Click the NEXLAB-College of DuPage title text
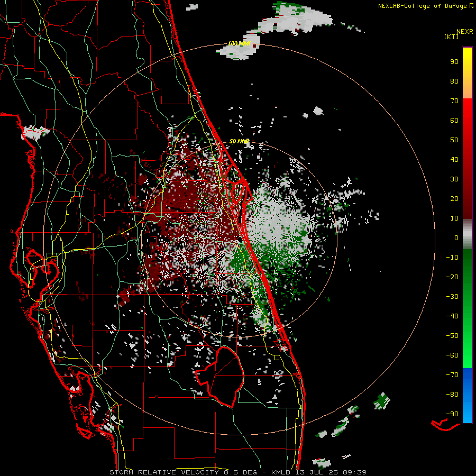 pyautogui.click(x=423, y=6)
